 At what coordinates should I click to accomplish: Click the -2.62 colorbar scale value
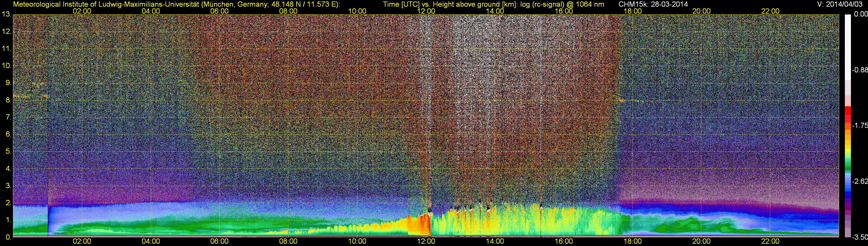pos(860,182)
